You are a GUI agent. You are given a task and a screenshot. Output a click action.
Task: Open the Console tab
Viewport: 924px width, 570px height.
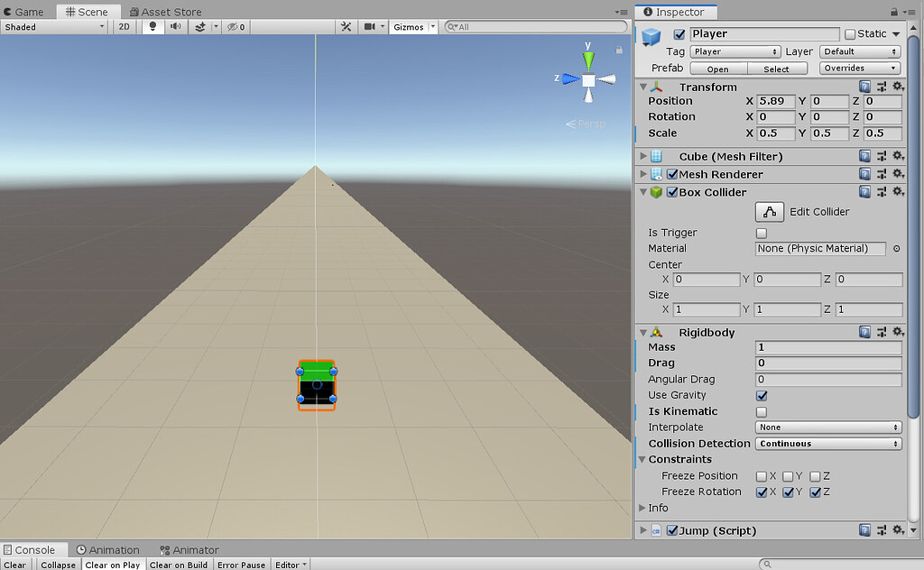point(33,549)
